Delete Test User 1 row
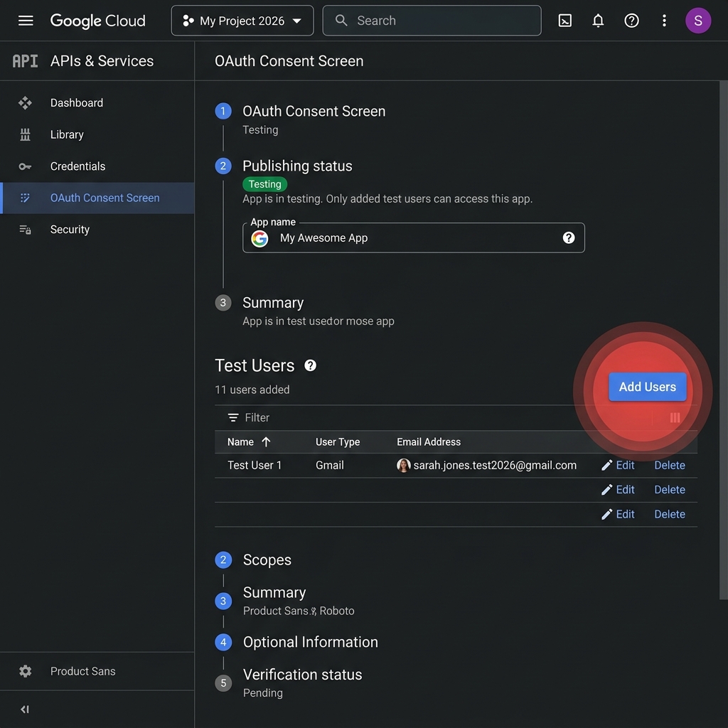728x728 pixels. click(x=669, y=466)
